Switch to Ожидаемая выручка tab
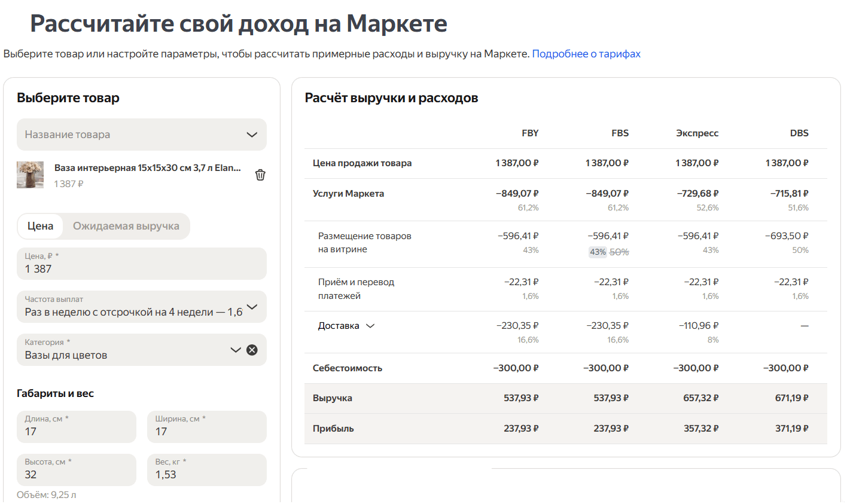 tap(126, 226)
